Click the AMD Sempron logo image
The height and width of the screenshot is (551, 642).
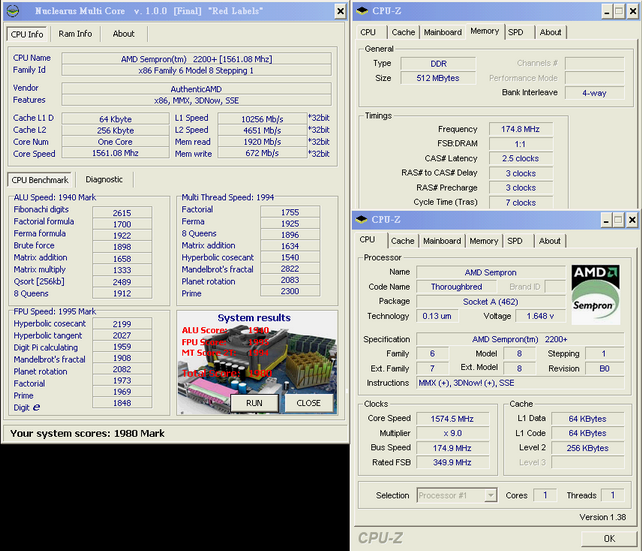point(595,295)
